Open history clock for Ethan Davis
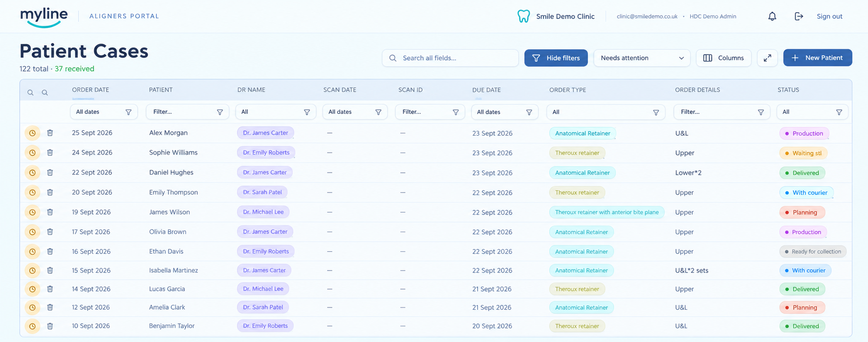This screenshot has width=868, height=342. click(x=32, y=251)
